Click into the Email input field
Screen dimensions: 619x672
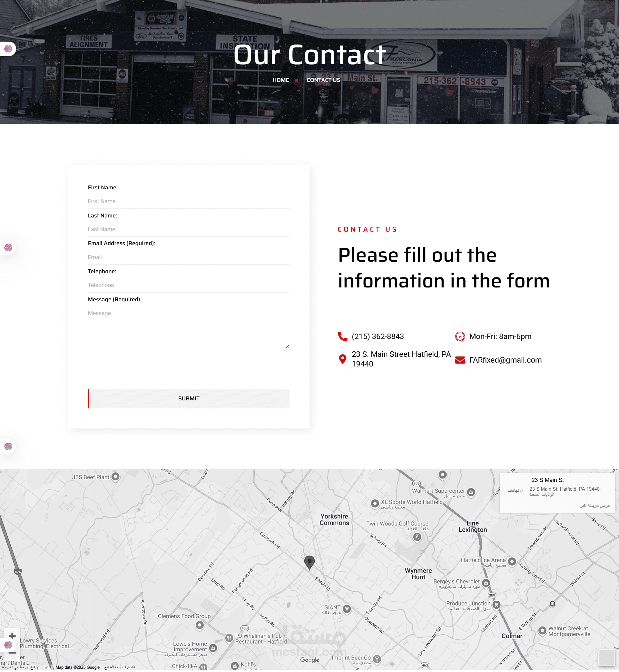[x=188, y=258]
